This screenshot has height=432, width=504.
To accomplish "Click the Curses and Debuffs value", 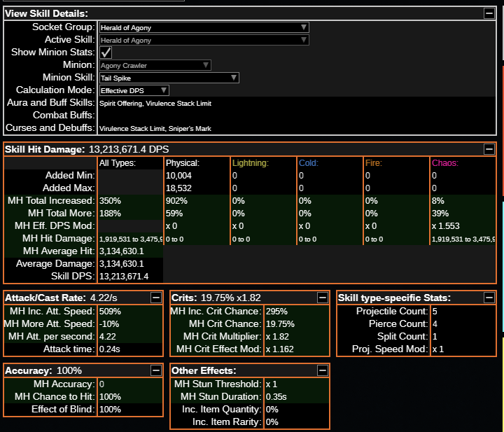I will click(x=155, y=129).
